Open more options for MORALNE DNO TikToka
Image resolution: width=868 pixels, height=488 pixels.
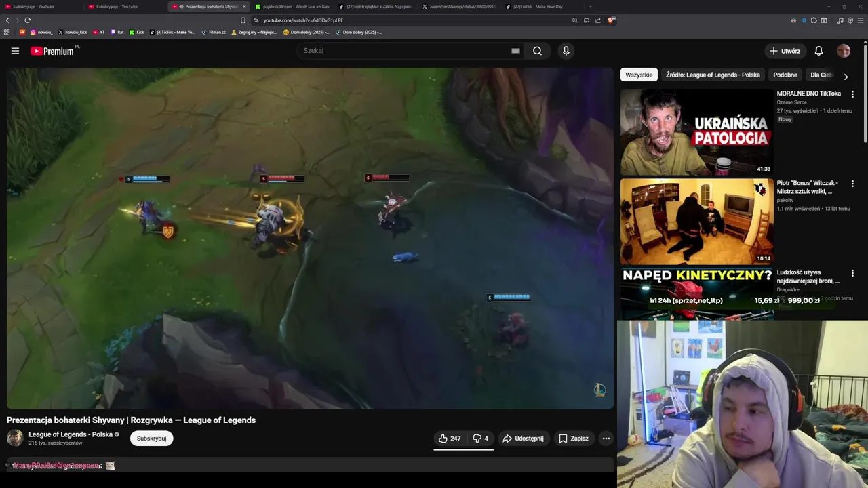pyautogui.click(x=852, y=94)
